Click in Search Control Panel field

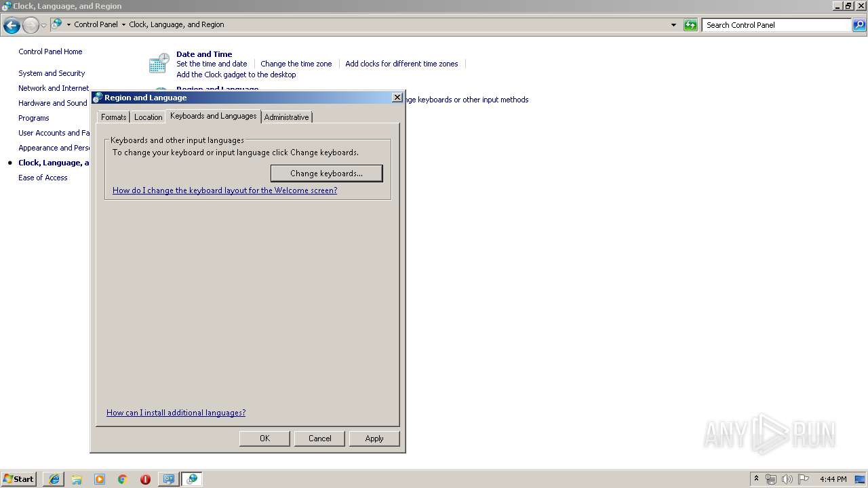pos(777,25)
